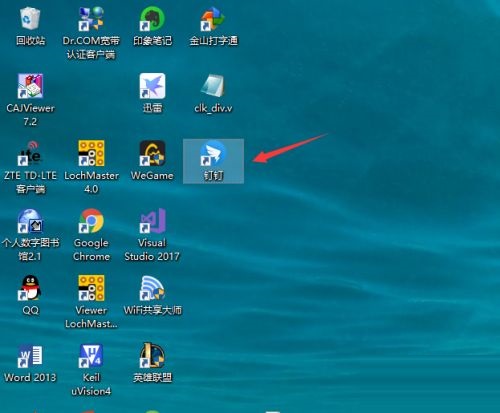Screen dimensions: 500x413
Task: Click the WiFi共享大师 icon
Action: point(152,288)
